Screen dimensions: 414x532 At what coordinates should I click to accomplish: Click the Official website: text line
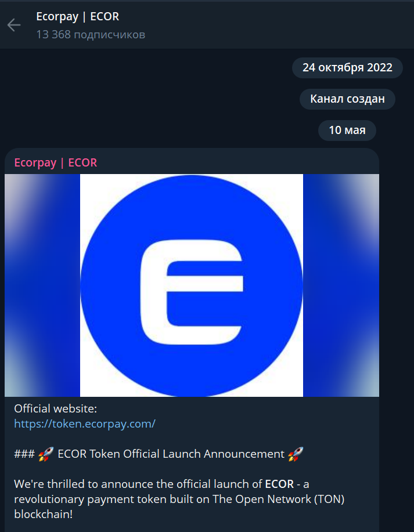[x=55, y=408]
